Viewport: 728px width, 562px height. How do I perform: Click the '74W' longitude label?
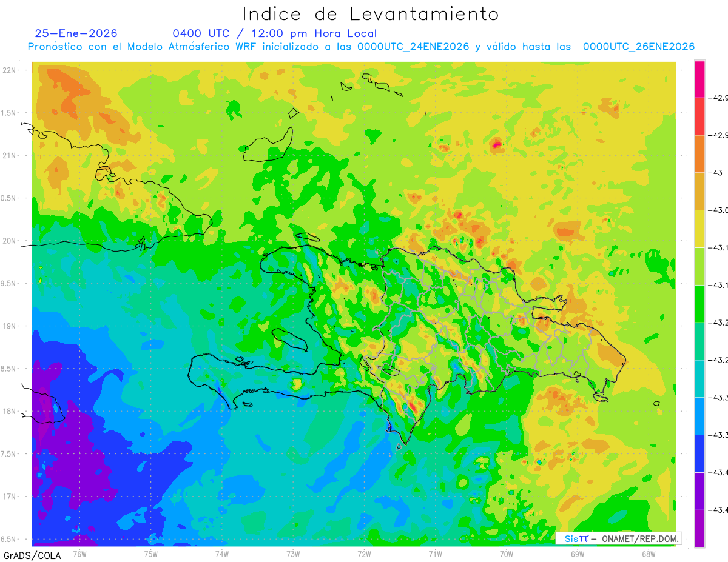(x=221, y=554)
